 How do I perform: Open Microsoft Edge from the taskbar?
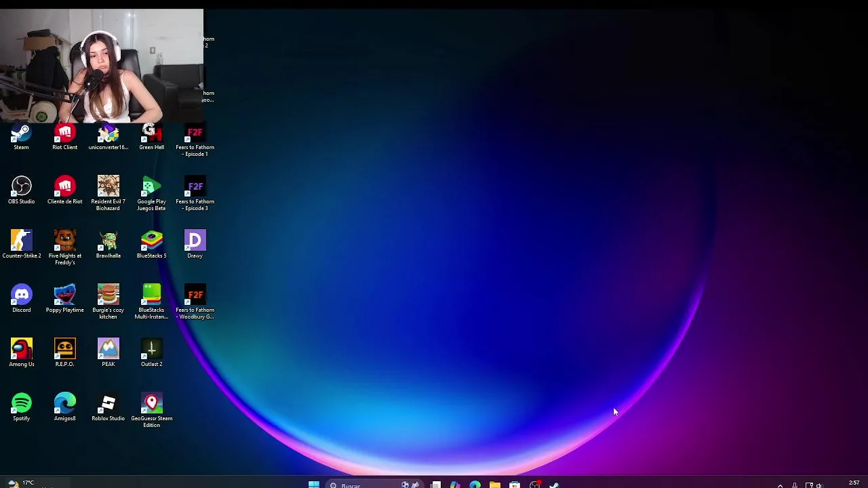click(x=475, y=485)
